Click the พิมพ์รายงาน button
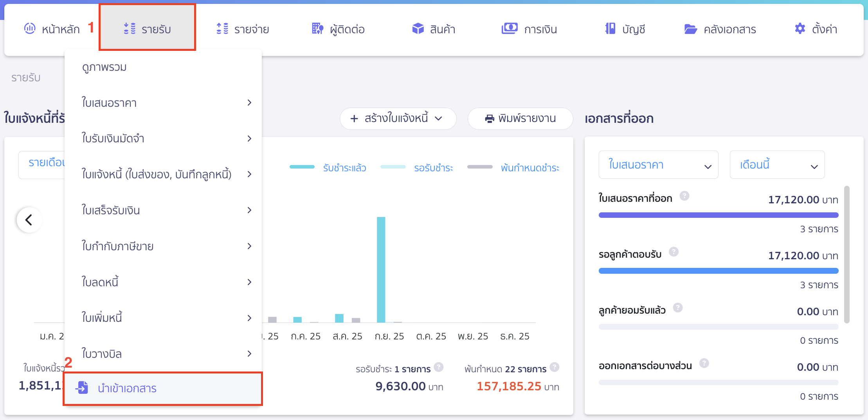 tap(520, 118)
